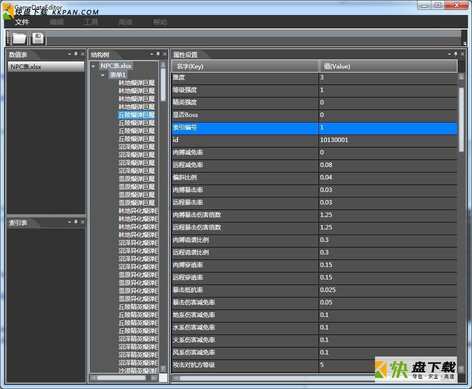Select the 数据表 tab title
472x389 pixels.
18,55
